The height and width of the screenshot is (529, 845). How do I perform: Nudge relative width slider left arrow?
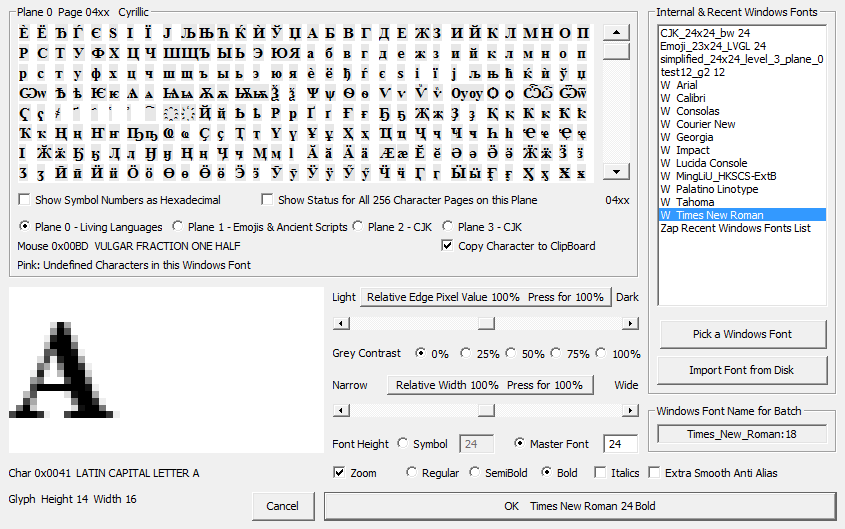(x=341, y=410)
